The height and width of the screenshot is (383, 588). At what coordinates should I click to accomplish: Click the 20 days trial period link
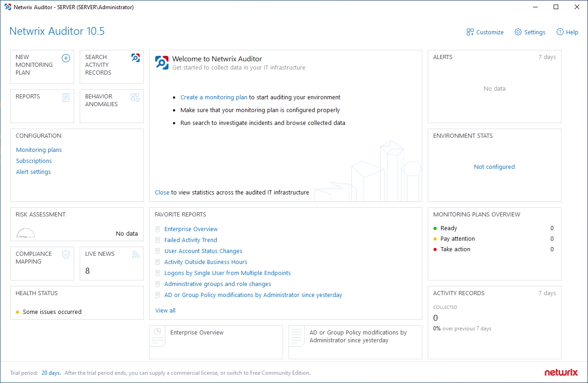[51, 372]
